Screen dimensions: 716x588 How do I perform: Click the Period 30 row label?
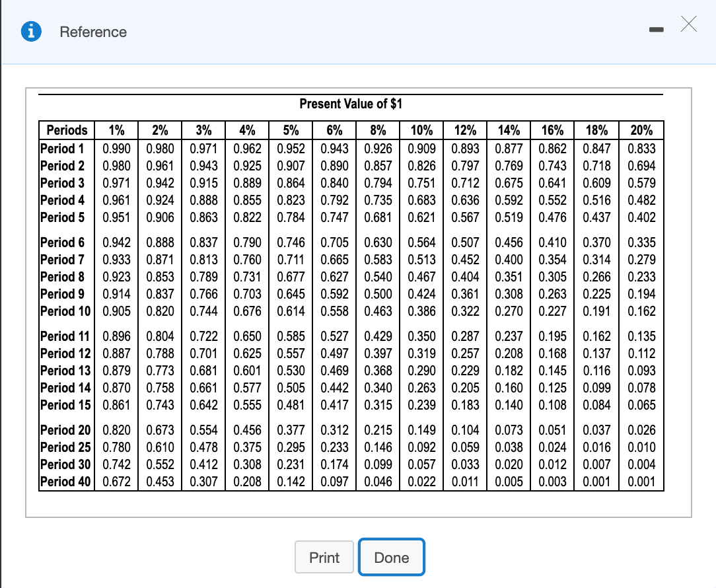point(65,464)
